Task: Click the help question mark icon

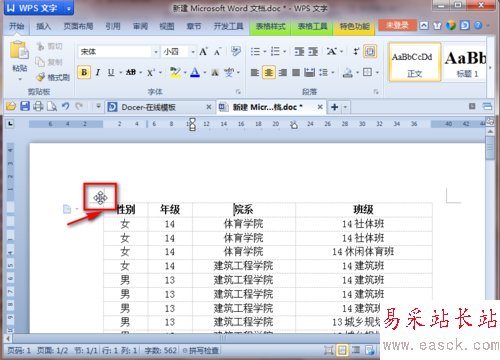Action: pos(478,25)
